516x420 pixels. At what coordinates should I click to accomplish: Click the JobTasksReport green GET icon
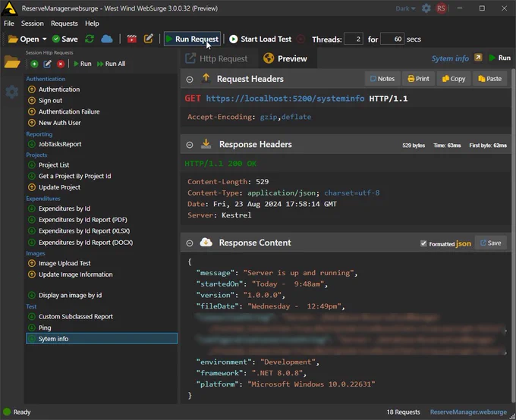pos(32,144)
